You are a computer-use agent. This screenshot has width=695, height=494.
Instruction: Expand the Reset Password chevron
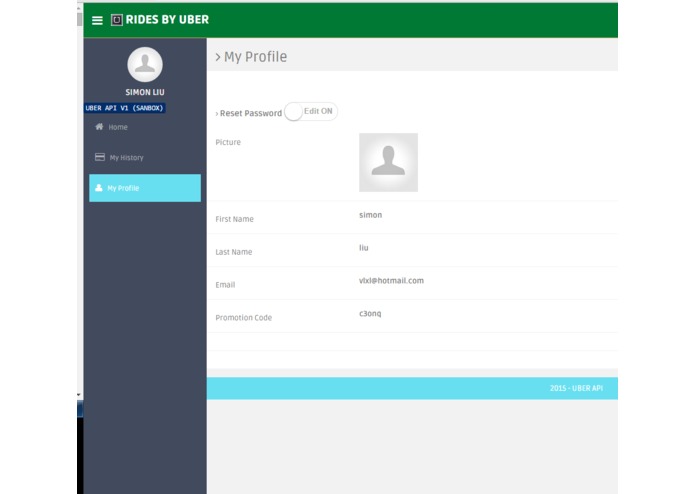pyautogui.click(x=217, y=114)
